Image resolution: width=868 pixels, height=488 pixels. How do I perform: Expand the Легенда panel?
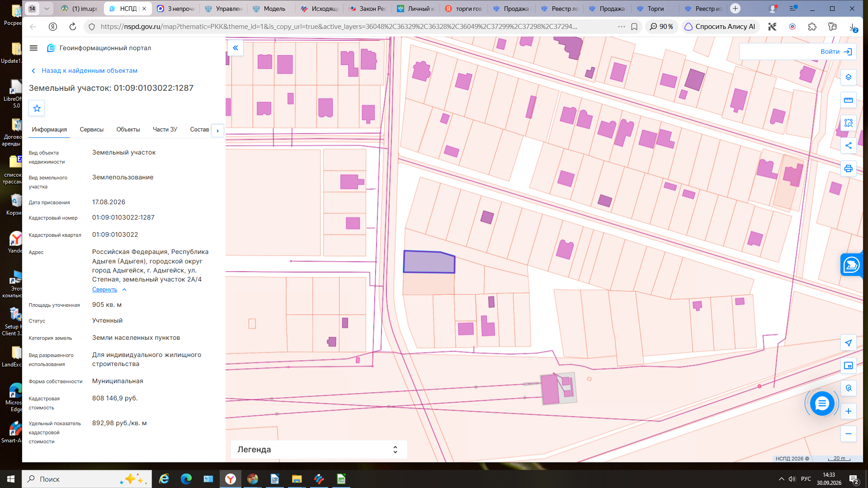[319, 450]
